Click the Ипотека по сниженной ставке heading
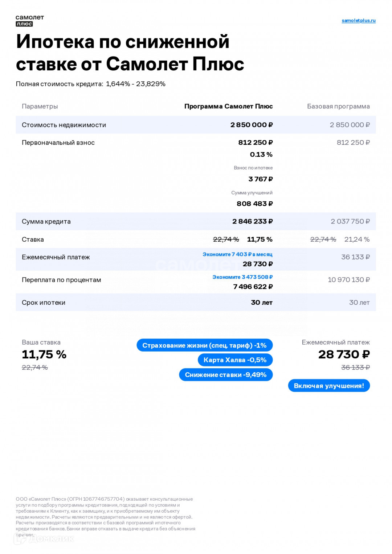This screenshot has width=392, height=554. (x=130, y=53)
